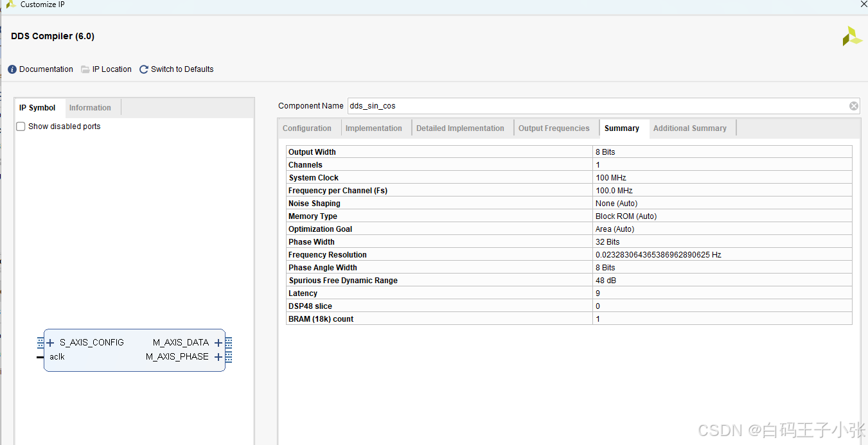Screen dimensions: 868x445
Task: Switch to the IP Symbol tab
Action: (37, 108)
